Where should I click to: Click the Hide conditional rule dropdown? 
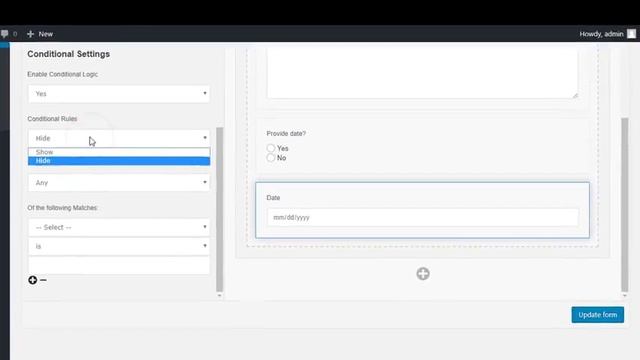119,138
